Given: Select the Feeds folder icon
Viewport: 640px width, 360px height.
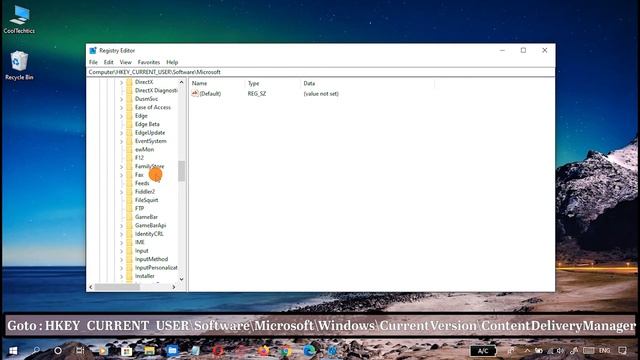Looking at the screenshot, I should 129,183.
